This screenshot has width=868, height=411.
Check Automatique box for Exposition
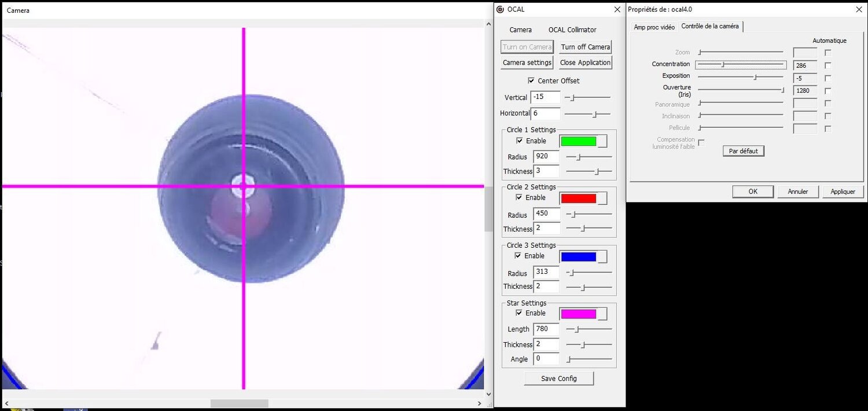coord(828,78)
